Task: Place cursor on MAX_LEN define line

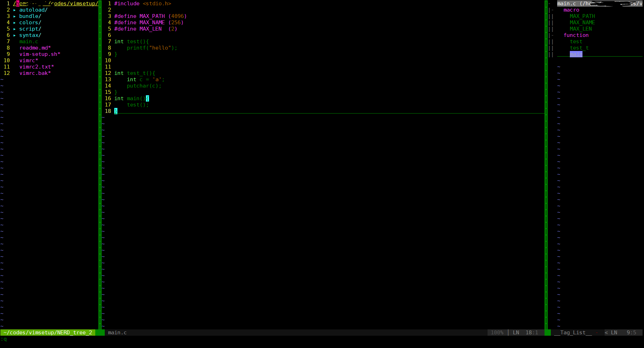Action: point(146,29)
